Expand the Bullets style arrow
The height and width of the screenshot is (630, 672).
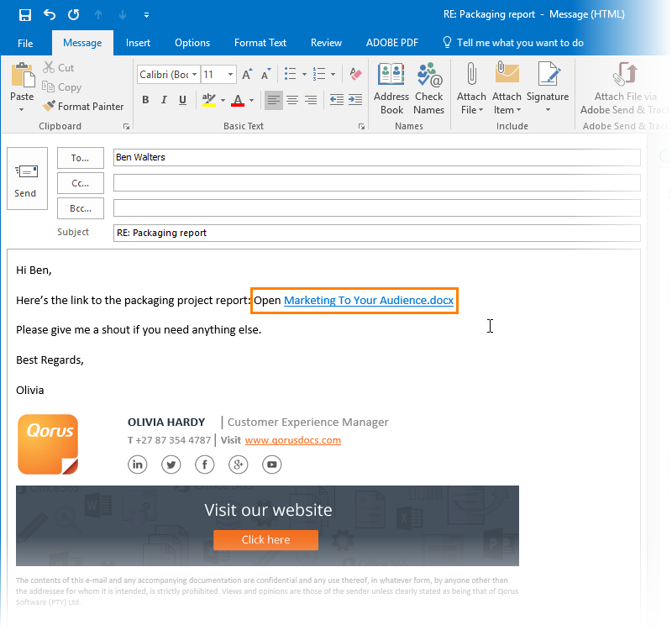tap(304, 75)
